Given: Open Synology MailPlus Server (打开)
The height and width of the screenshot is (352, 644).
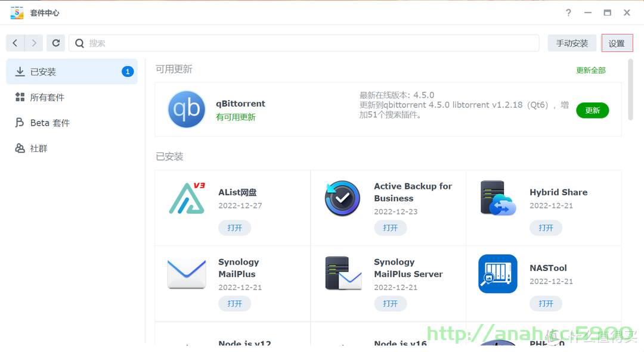Looking at the screenshot, I should click(390, 304).
